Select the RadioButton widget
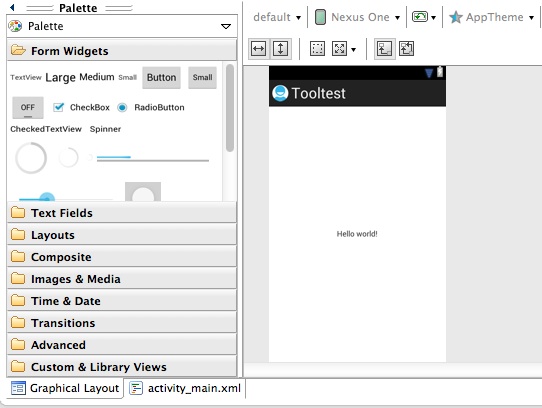This screenshot has height=408, width=542. pos(122,108)
